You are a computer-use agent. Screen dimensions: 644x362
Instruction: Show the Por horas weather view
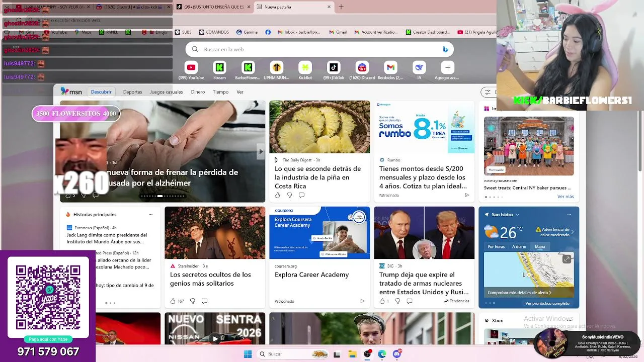pyautogui.click(x=496, y=247)
